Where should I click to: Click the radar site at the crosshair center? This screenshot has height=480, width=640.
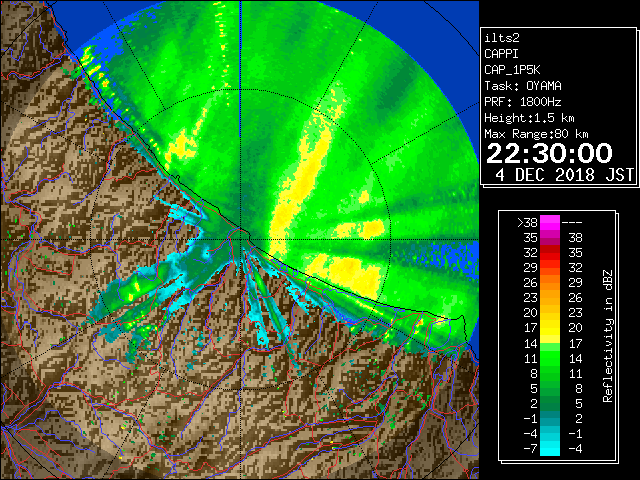241,240
